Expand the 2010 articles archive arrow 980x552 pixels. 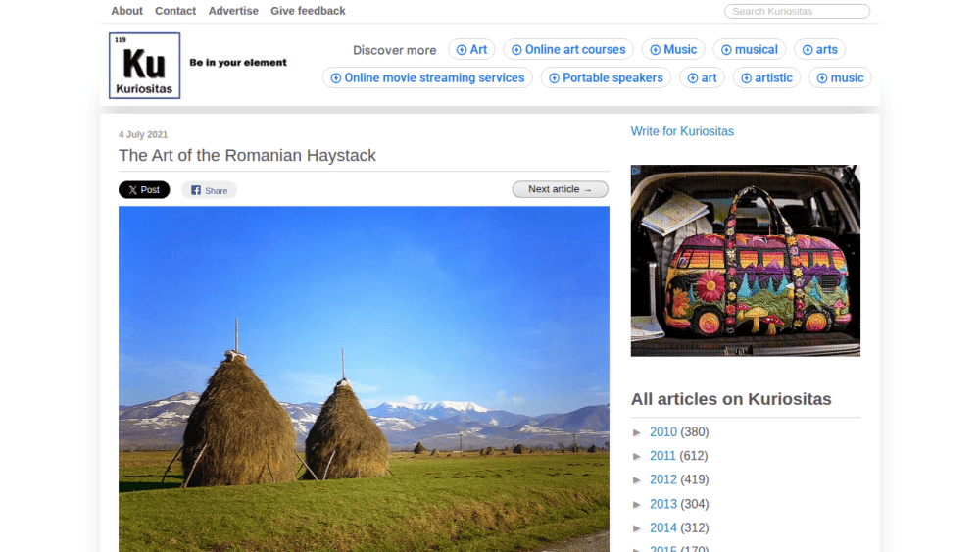(637, 432)
